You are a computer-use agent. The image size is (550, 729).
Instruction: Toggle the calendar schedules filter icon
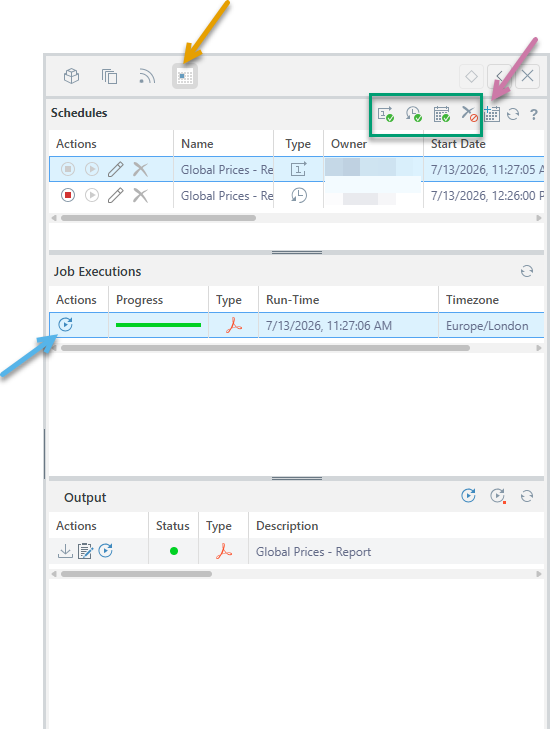[x=441, y=114]
